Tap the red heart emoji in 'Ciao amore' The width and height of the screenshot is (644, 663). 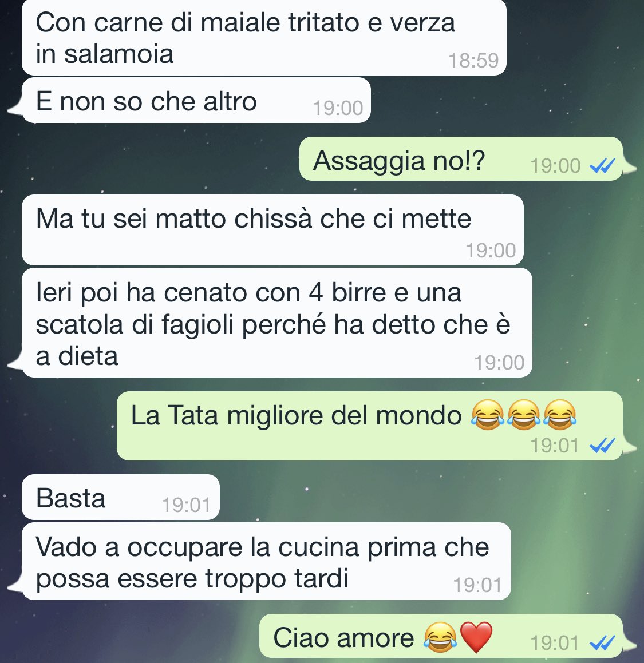click(476, 637)
